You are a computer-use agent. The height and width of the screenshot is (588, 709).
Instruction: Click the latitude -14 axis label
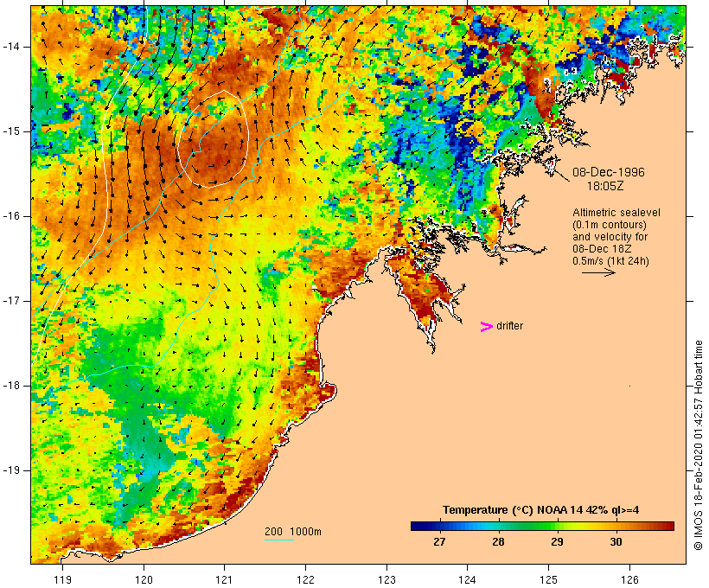tap(13, 47)
